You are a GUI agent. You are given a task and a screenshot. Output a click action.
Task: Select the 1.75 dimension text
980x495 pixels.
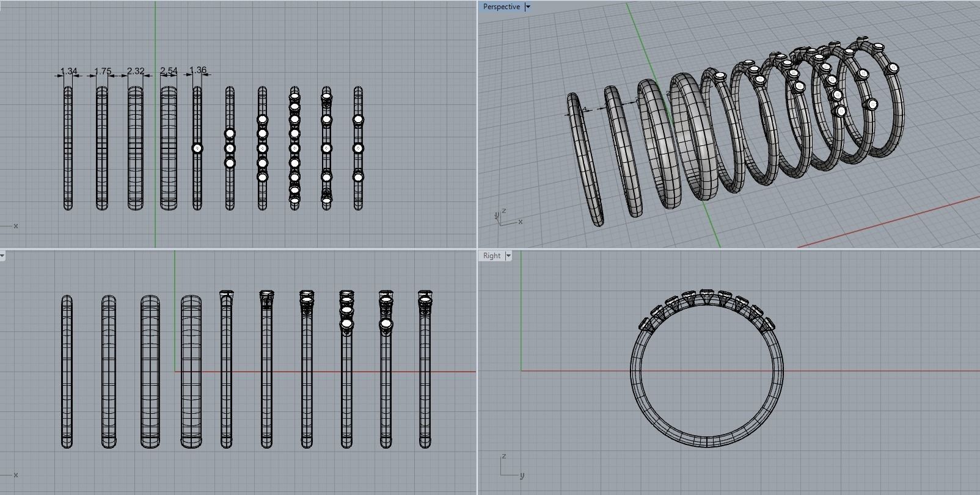[x=103, y=71]
